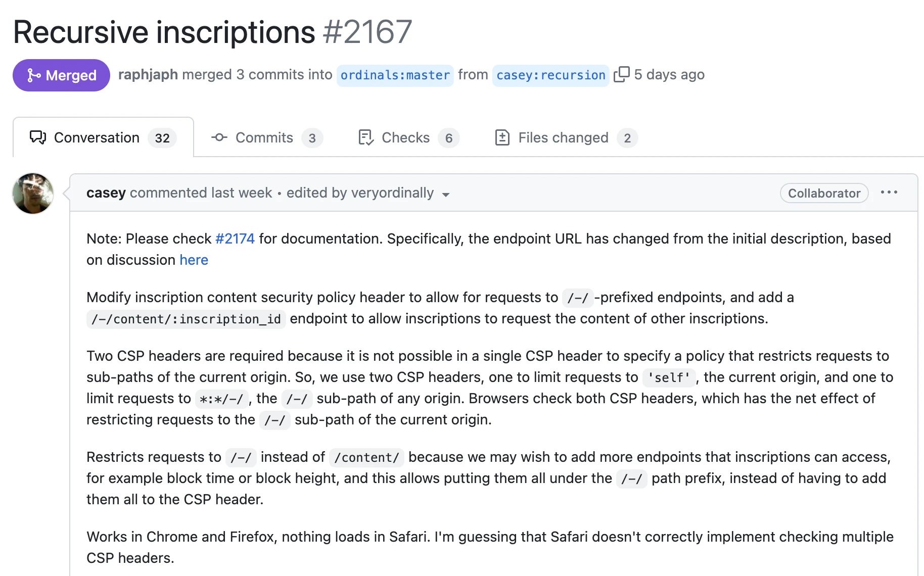Screen dimensions: 924x576
Task: Switch to the Commits tab
Action: [264, 137]
